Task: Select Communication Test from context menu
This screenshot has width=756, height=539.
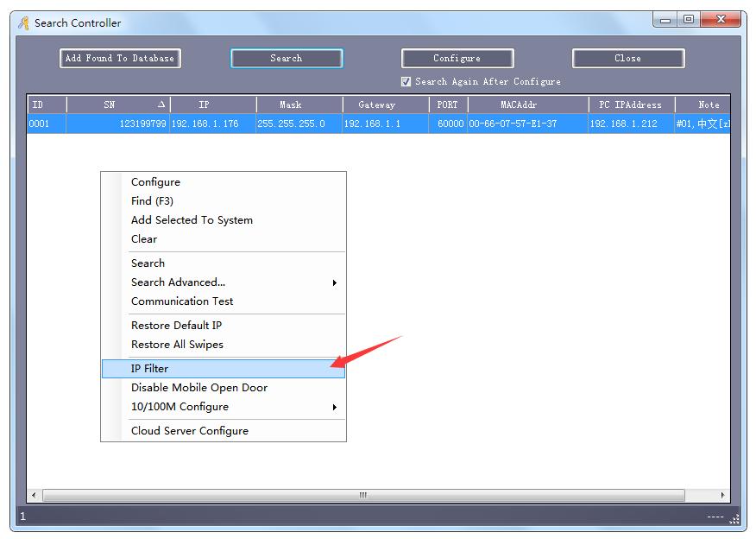Action: coord(182,301)
